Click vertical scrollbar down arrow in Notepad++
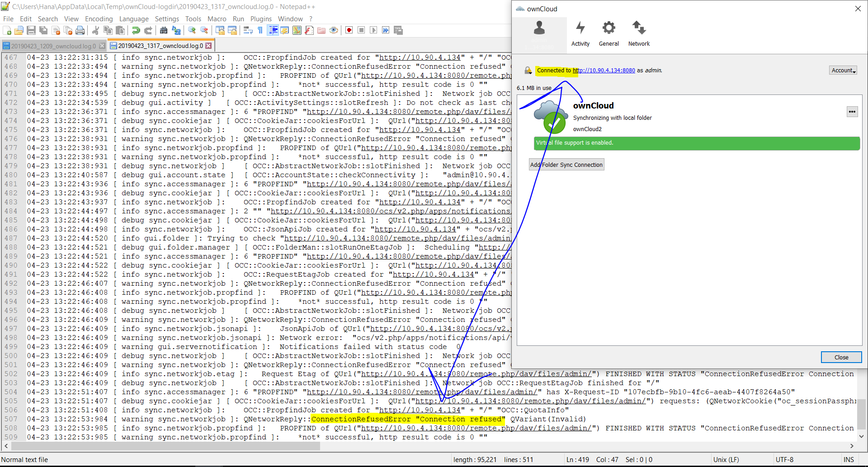868x467 pixels. tap(862, 437)
